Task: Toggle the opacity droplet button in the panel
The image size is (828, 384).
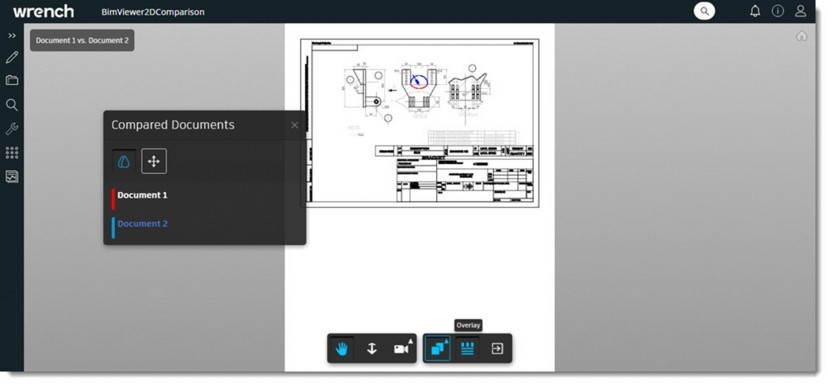Action: click(124, 162)
